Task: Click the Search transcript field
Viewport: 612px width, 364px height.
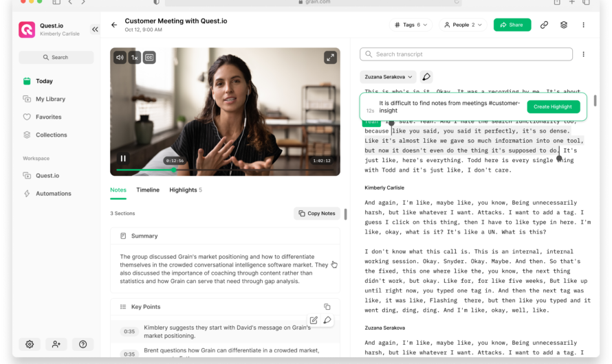Action: 466,54
